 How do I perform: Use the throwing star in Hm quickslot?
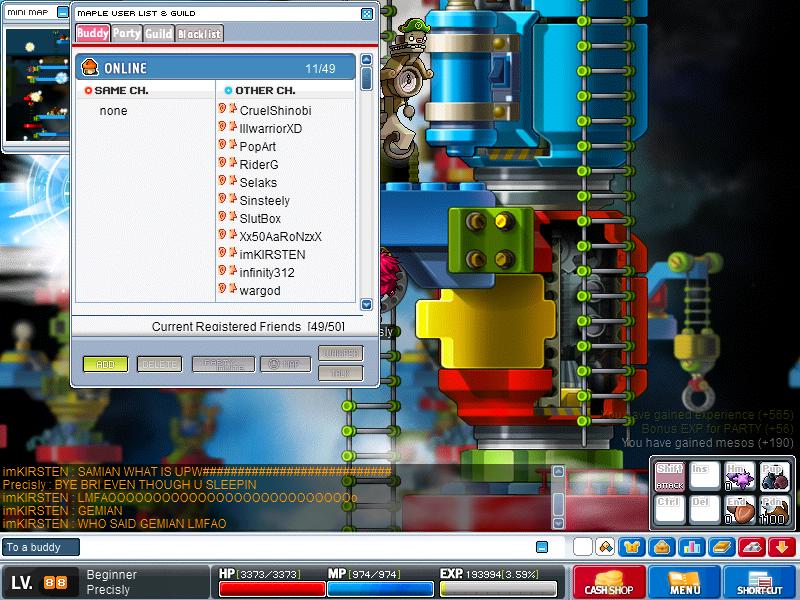coord(740,477)
